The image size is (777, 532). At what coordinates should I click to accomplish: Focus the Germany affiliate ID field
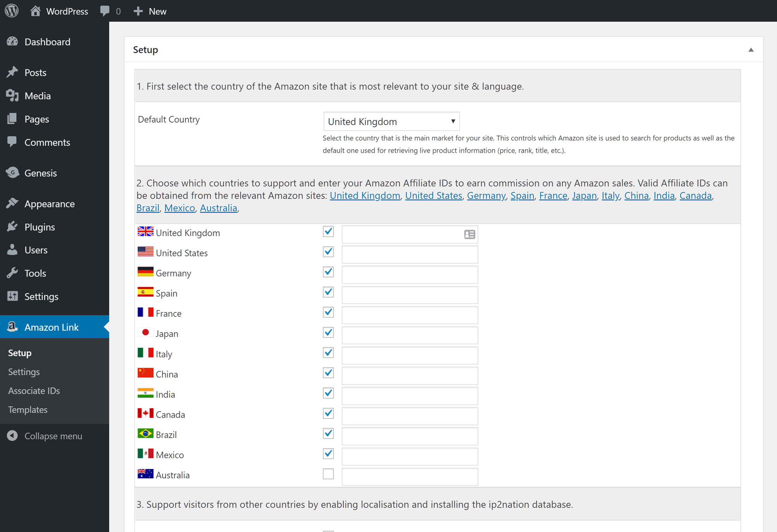pos(410,275)
